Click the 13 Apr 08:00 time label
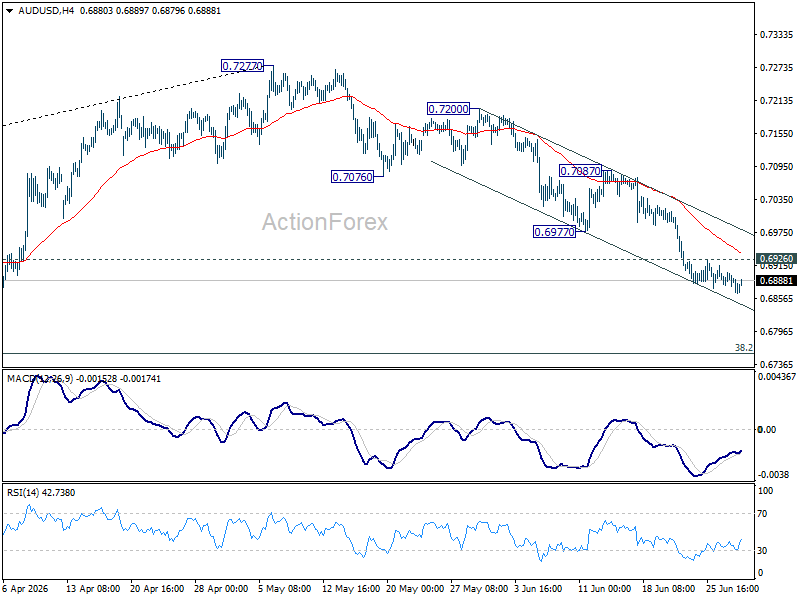This screenshot has height=600, width=800. pos(93,588)
